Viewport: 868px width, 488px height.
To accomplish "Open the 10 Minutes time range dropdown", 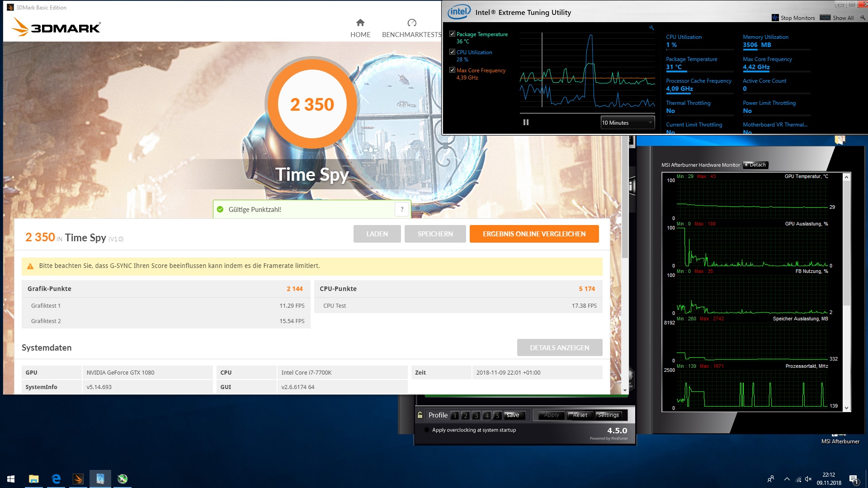I will pos(627,122).
